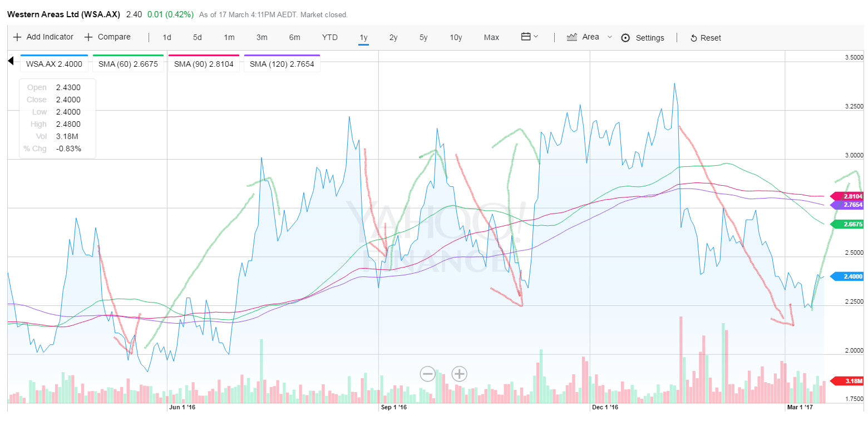Select the 1y time range
This screenshot has height=426, width=868.
coord(363,38)
